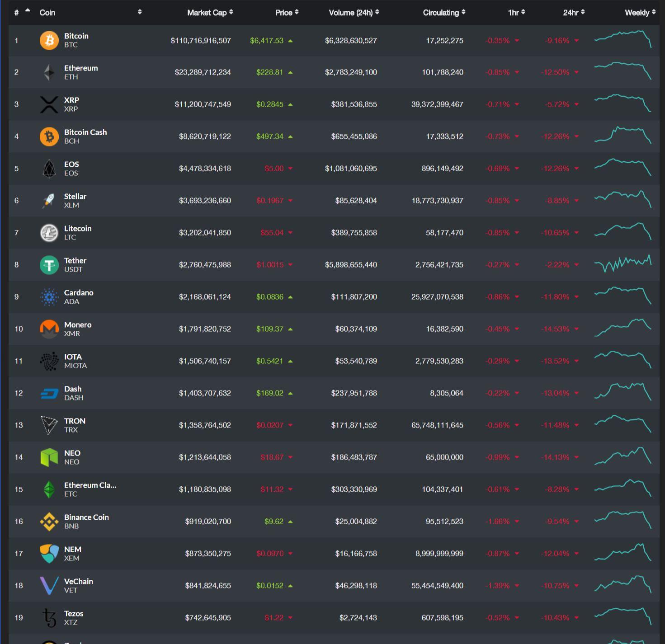Screen dimensions: 665x644
Task: Sort table by 1hr change
Action: (516, 13)
